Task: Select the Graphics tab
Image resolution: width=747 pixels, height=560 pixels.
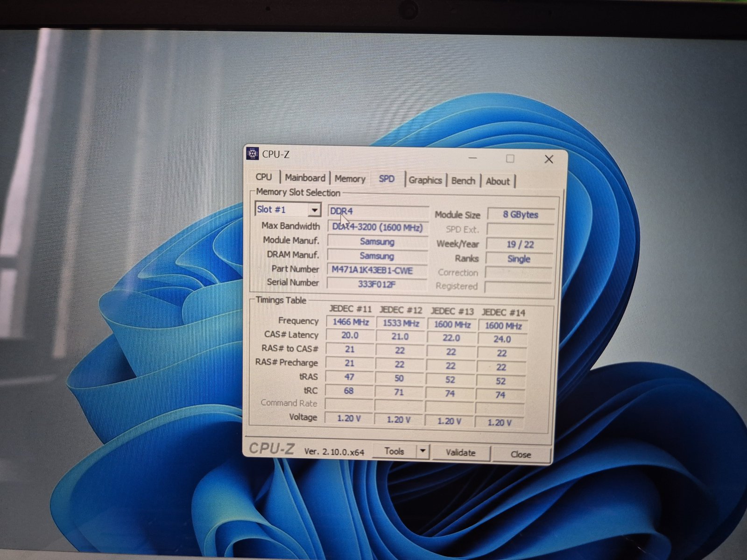Action: click(425, 180)
